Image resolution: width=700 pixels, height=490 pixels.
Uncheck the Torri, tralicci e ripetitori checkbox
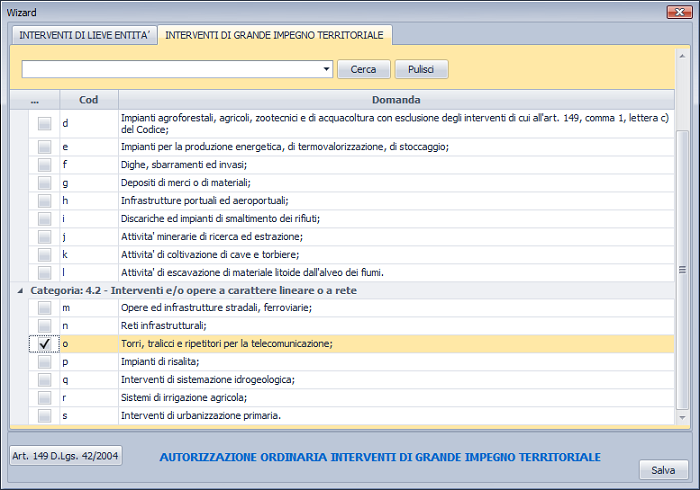point(44,344)
